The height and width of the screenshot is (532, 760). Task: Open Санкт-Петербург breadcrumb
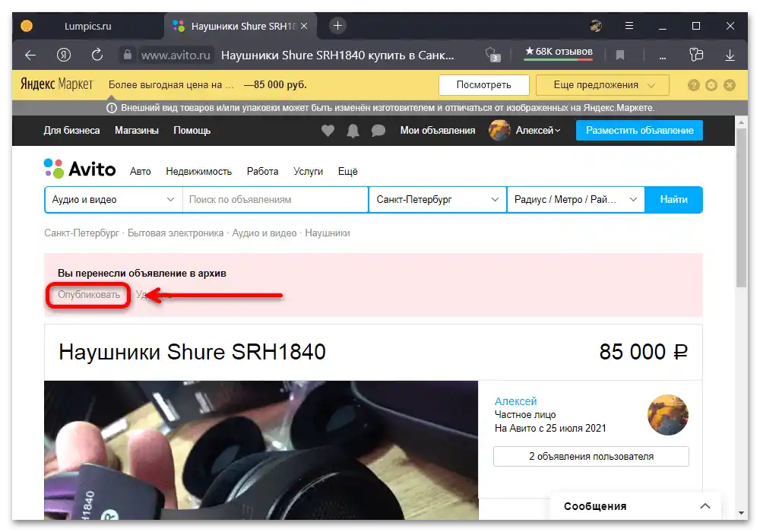point(81,233)
